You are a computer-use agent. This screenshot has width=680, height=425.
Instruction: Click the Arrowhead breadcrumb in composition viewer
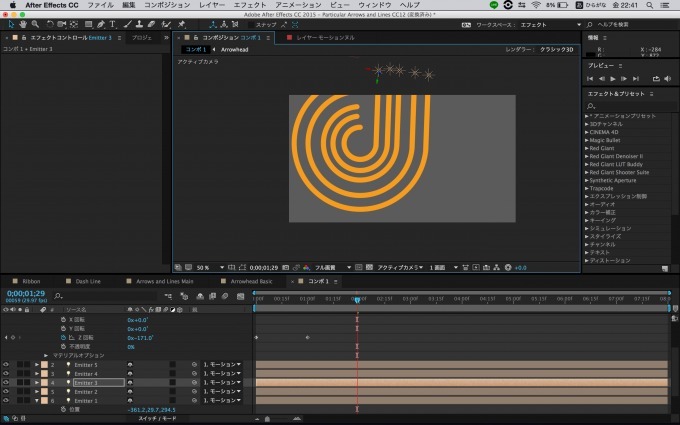point(235,49)
